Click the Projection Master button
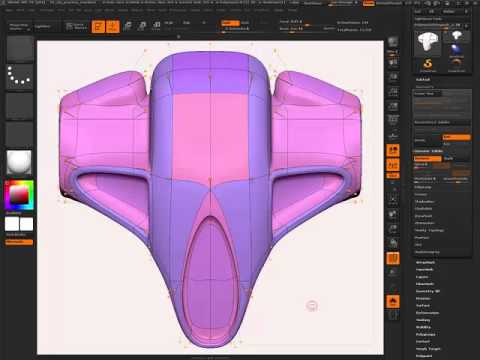 click(x=19, y=27)
